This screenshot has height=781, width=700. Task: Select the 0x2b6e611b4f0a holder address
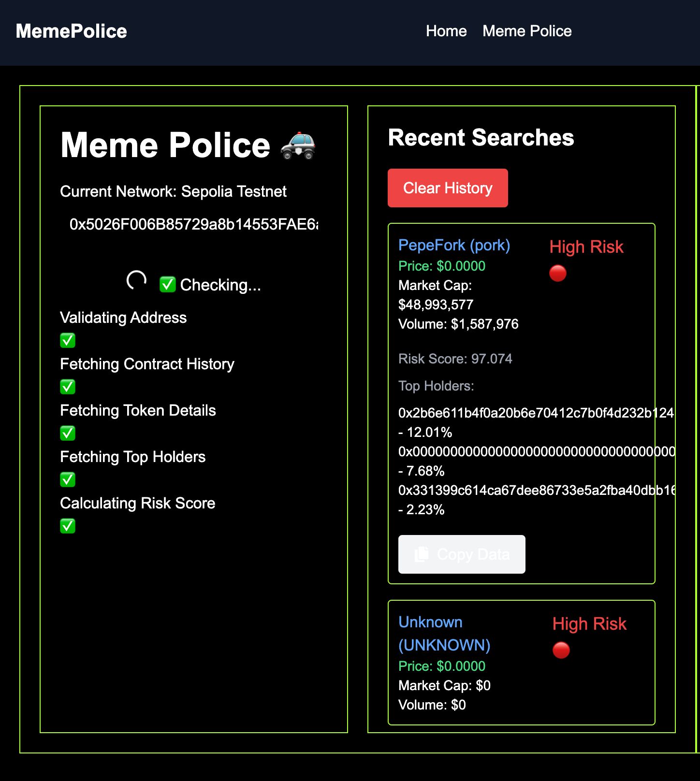pyautogui.click(x=537, y=413)
